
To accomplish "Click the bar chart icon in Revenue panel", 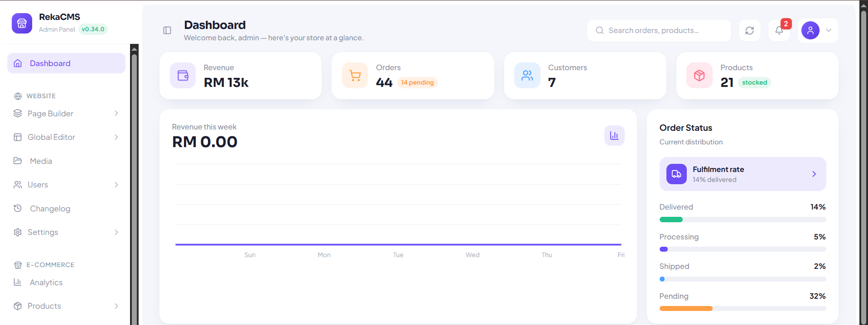I will tap(614, 135).
